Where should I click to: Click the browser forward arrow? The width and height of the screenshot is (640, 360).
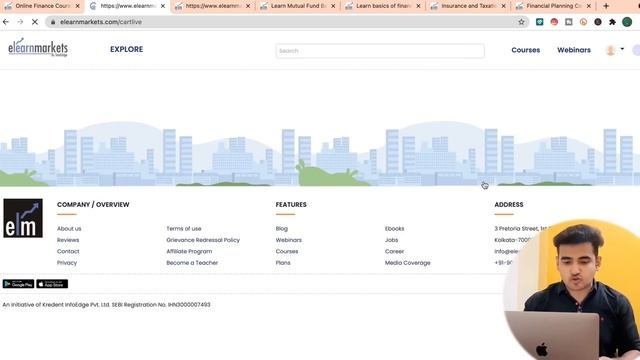pyautogui.click(x=20, y=22)
